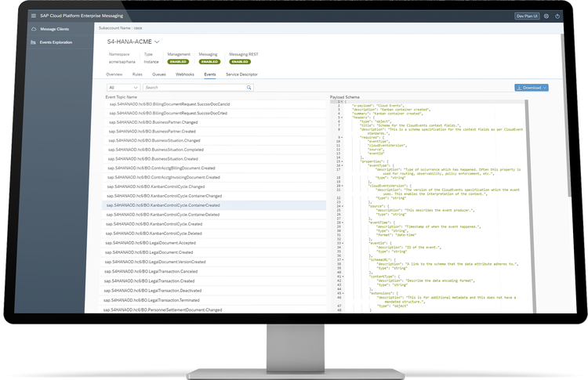Viewport: 588px width, 380px height.
Task: Select ContrAcctgInvoicingDocument.Created event
Action: pos(214,177)
